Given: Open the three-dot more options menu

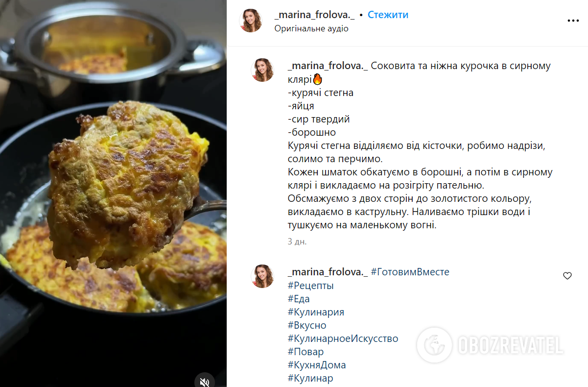Looking at the screenshot, I should pos(573,21).
